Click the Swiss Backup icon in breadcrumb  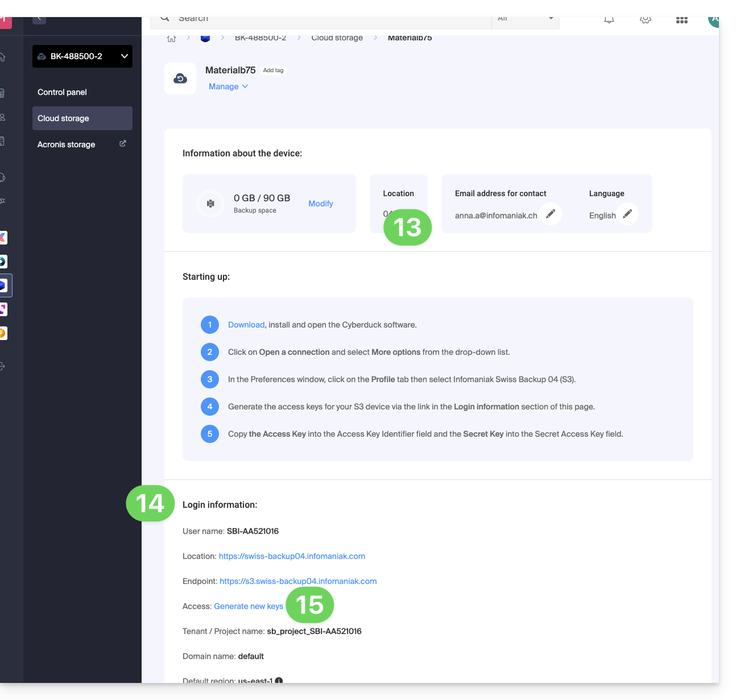205,38
